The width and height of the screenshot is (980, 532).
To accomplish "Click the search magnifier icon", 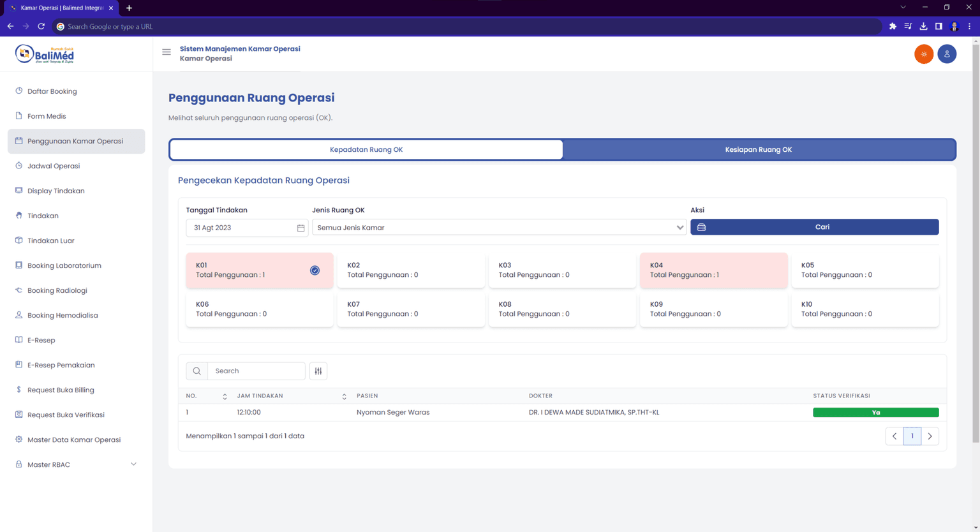I will (x=197, y=371).
